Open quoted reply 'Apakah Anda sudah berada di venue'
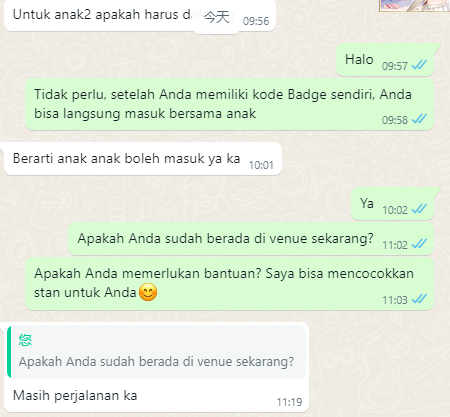Screen dimensions: 450x417 click(x=157, y=352)
